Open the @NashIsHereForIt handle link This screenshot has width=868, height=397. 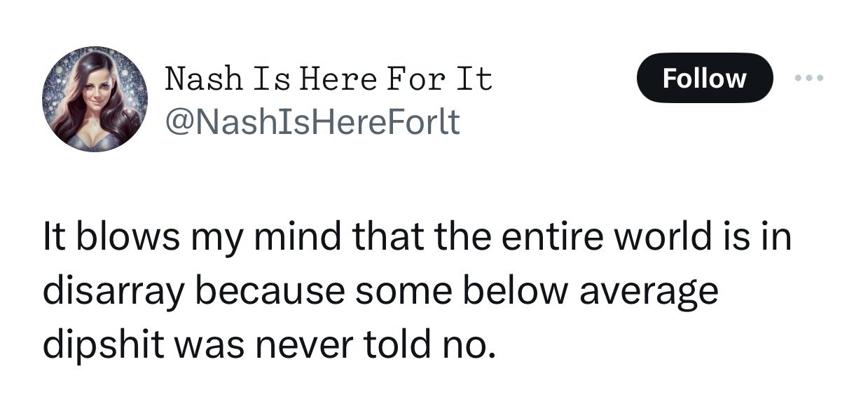(312, 121)
